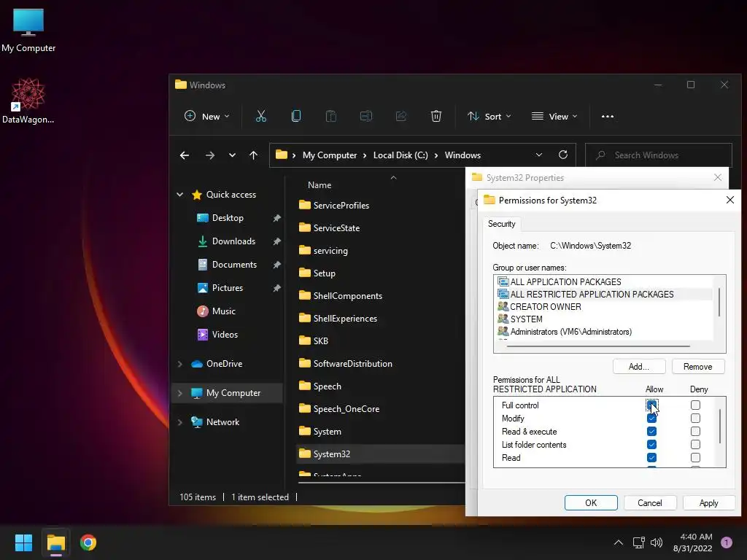Open the New dropdown menu

(206, 116)
